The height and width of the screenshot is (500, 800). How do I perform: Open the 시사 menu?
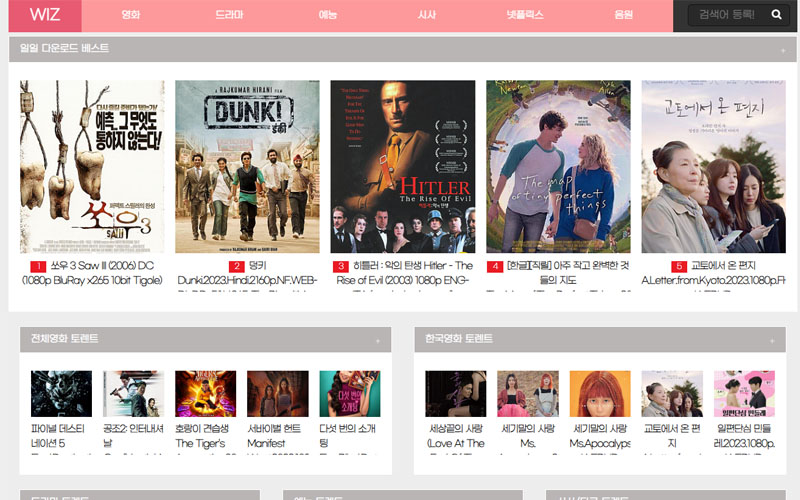pos(427,15)
